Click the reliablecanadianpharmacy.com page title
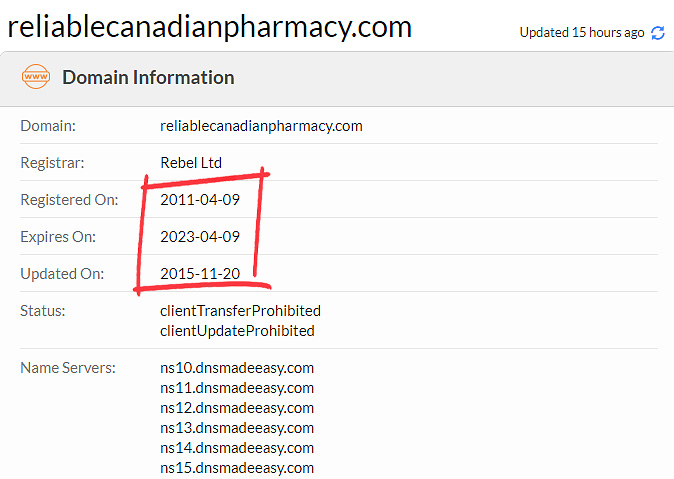674x479 pixels. point(210,27)
